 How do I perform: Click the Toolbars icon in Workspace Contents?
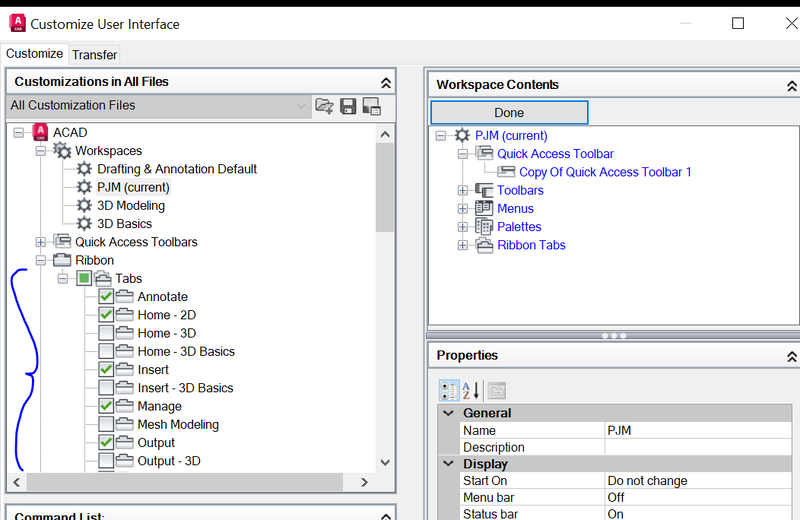(x=484, y=190)
